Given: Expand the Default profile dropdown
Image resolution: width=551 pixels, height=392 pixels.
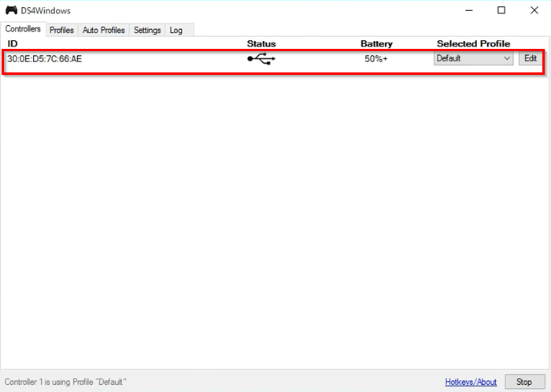Looking at the screenshot, I should [473, 58].
